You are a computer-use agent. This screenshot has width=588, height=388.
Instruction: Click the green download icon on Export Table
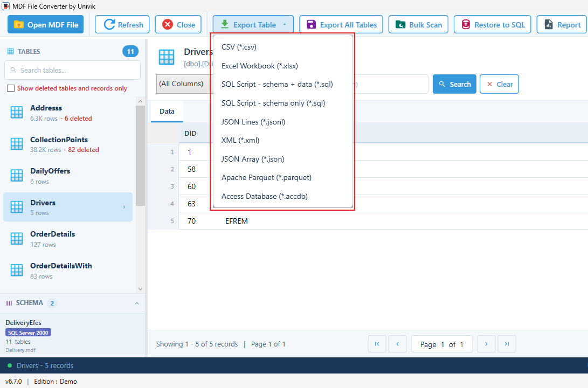(225, 24)
